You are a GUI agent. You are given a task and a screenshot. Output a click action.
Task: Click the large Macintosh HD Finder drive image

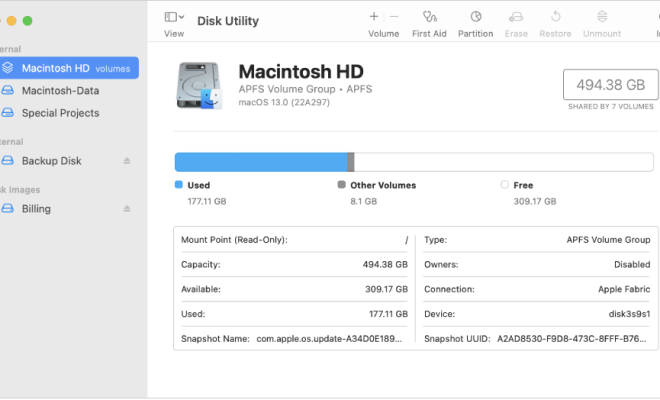[199, 85]
